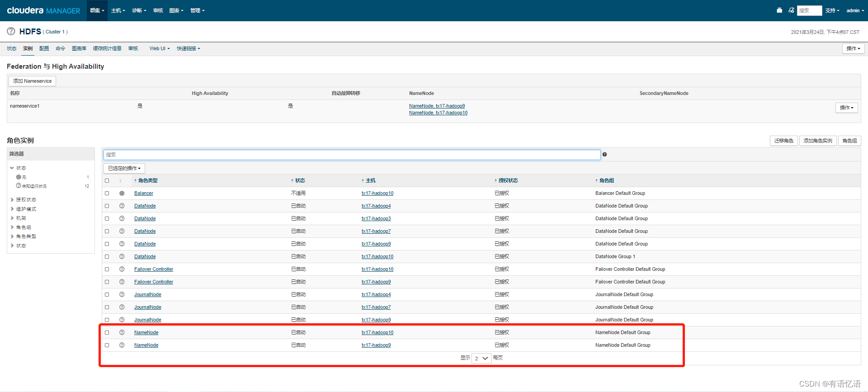Click the health icon on the DataNode tx17-hadoop4 row
Screen dimensions: 868x392
pos(122,206)
